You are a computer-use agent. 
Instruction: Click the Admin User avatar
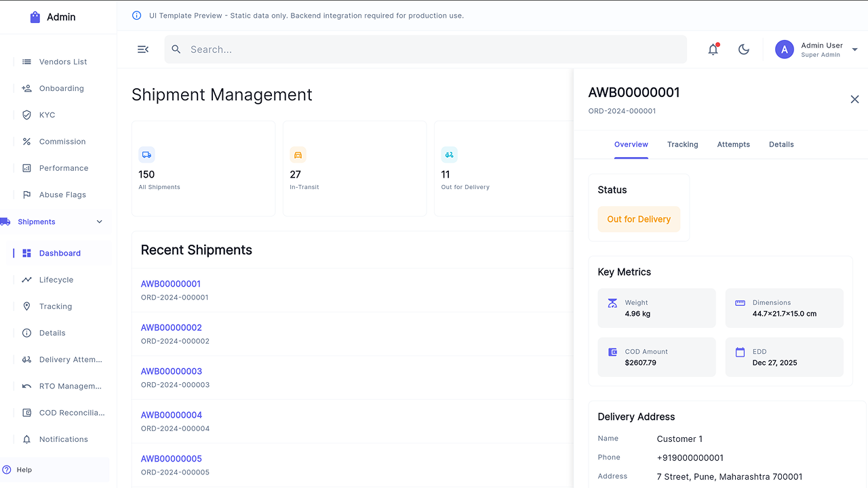click(785, 49)
